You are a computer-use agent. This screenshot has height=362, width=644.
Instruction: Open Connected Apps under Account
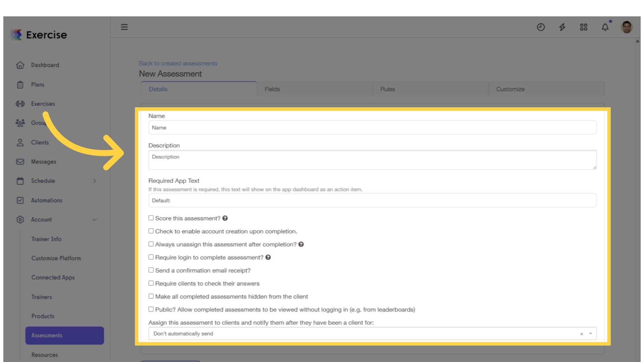click(x=53, y=278)
